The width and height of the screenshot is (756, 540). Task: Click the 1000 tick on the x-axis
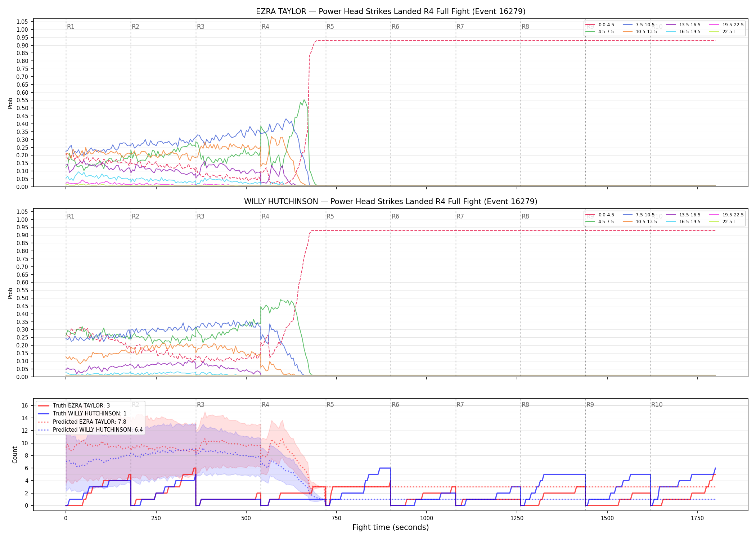click(x=427, y=518)
